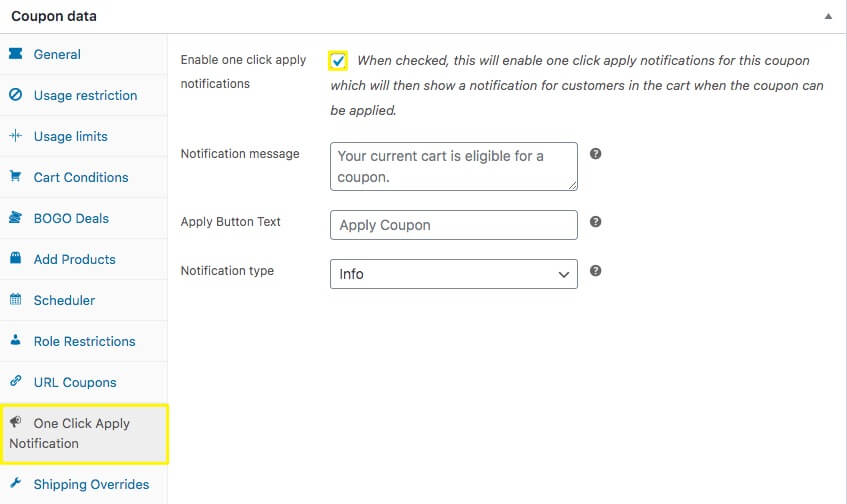Click the Cart Conditions cart icon
This screenshot has width=847, height=504.
click(x=15, y=177)
